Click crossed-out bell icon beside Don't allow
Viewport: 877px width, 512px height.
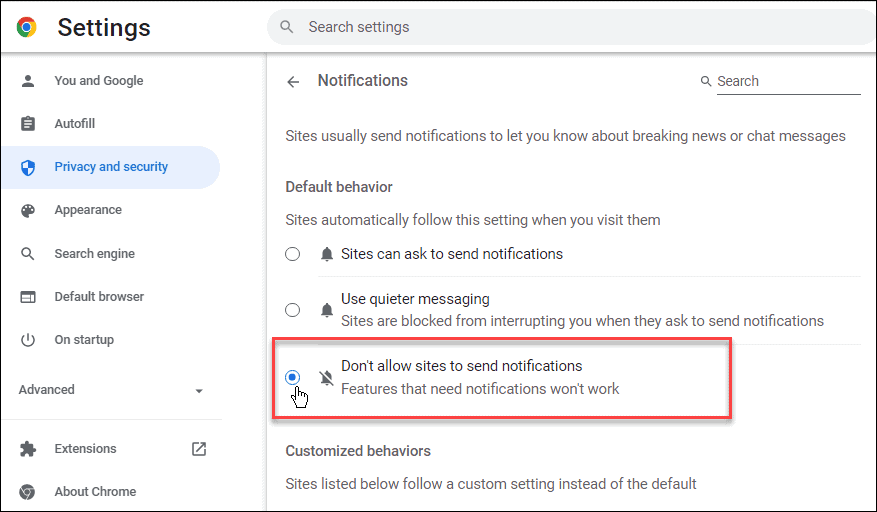(x=327, y=378)
